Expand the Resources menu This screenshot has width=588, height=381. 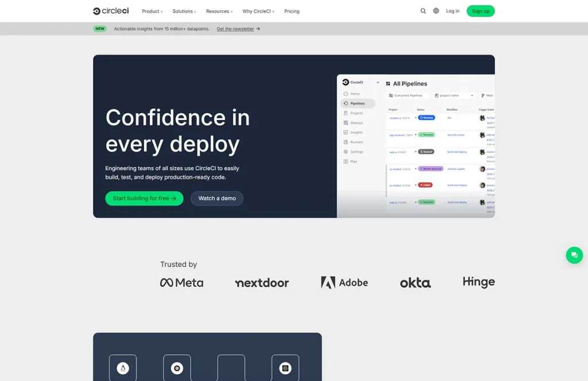click(219, 11)
